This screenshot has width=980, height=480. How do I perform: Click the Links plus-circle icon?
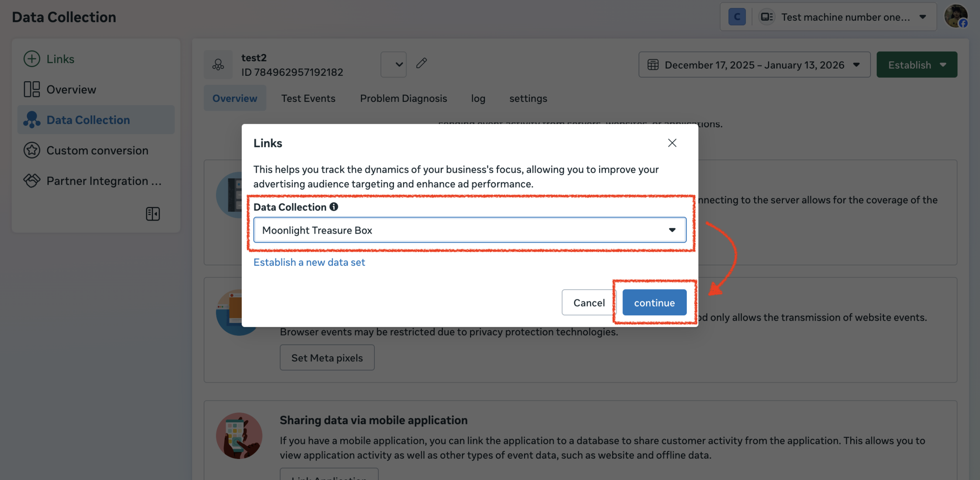pos(32,59)
